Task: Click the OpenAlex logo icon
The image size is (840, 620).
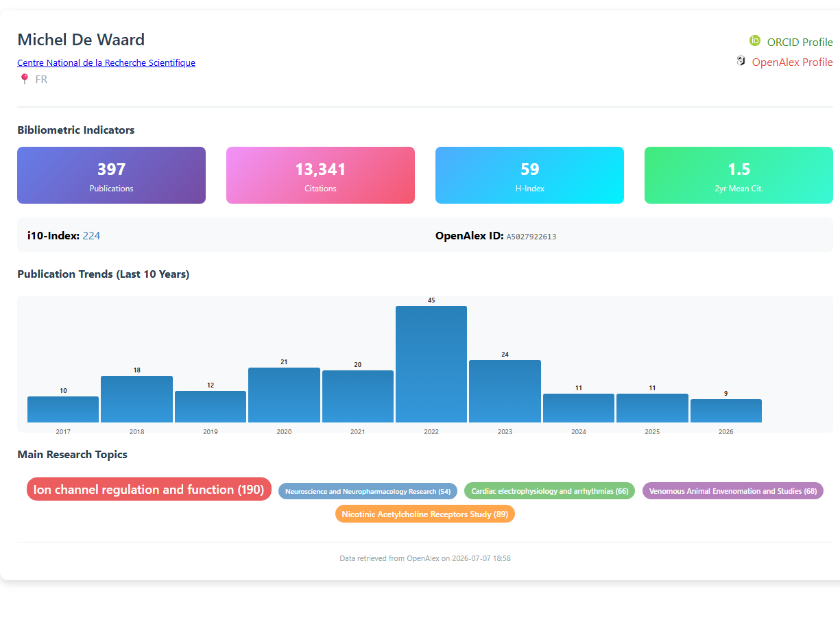Action: click(741, 61)
